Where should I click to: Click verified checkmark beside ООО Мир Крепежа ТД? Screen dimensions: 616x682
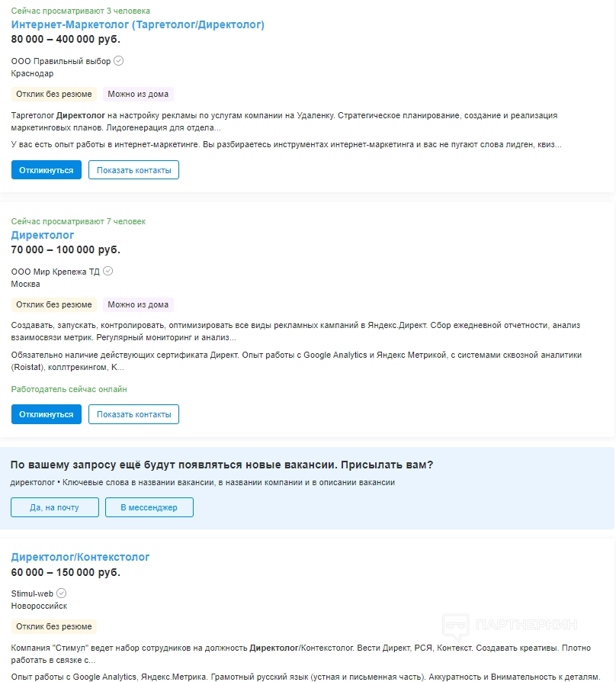(108, 271)
